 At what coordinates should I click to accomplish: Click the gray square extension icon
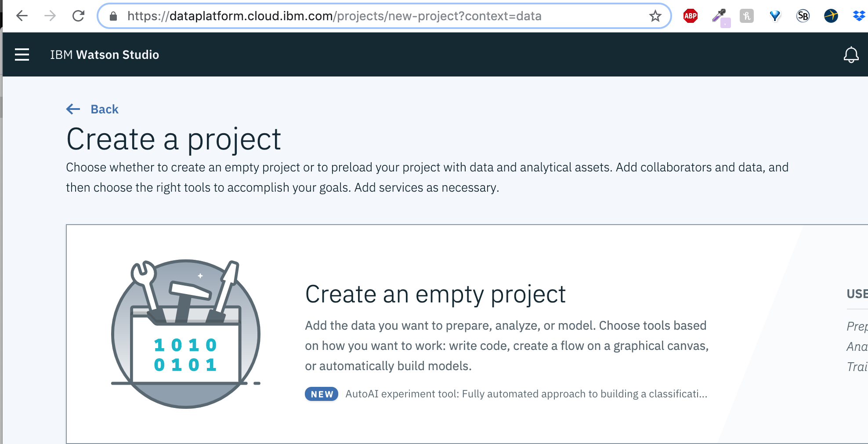pos(747,16)
